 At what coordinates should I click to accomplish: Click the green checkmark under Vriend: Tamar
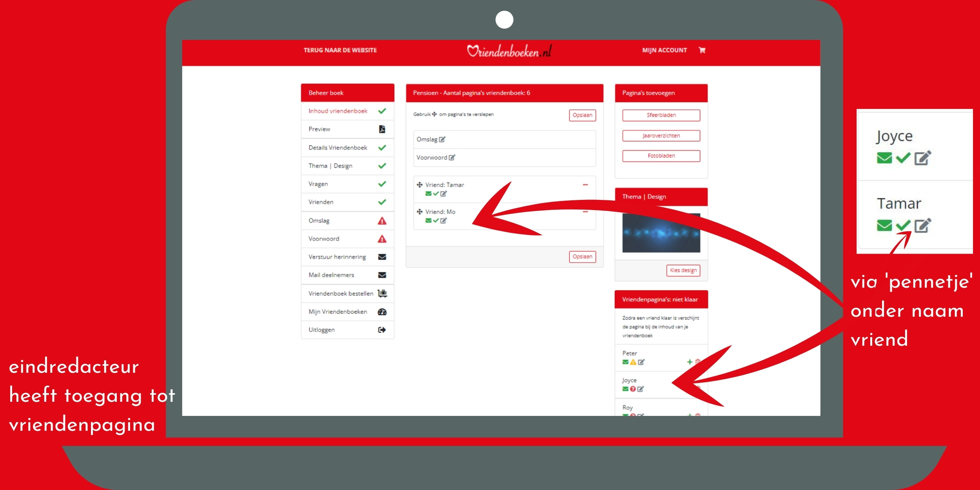(436, 194)
